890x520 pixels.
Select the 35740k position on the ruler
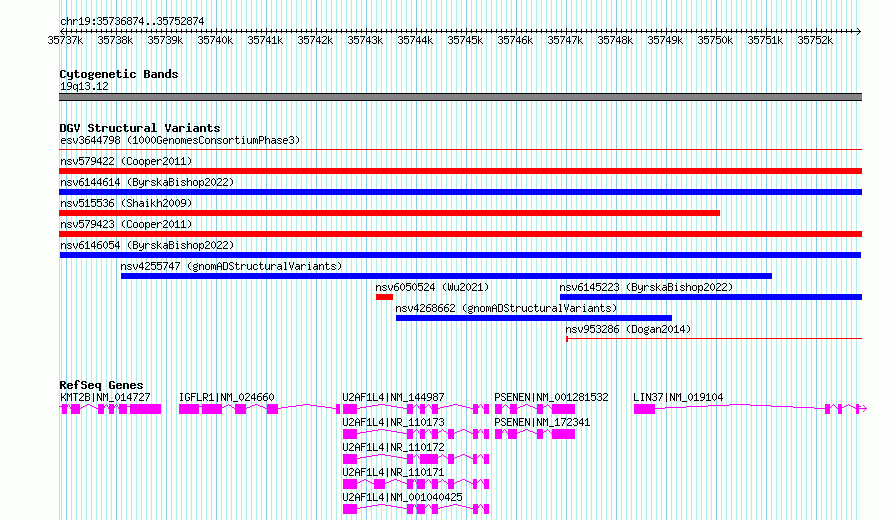(215, 40)
